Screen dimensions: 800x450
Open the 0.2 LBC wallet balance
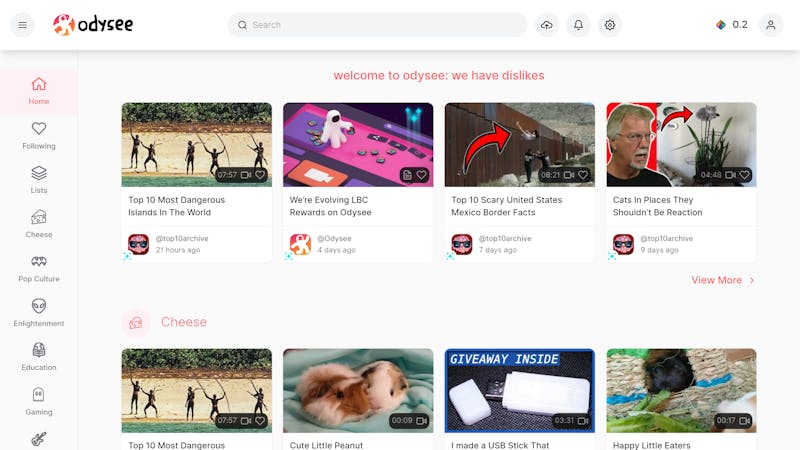[x=732, y=24]
